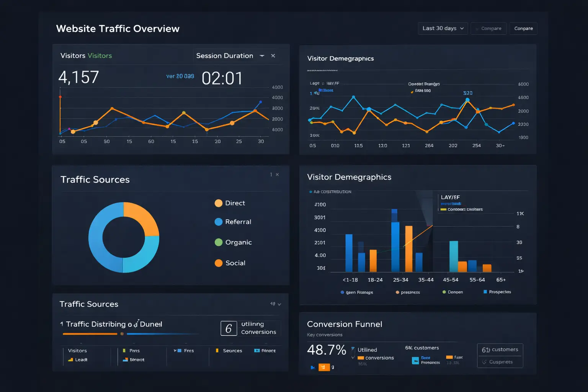Expand the chevron in the lower Traffic Sources header
Image resolution: width=588 pixels, height=392 pixels.
coord(279,304)
